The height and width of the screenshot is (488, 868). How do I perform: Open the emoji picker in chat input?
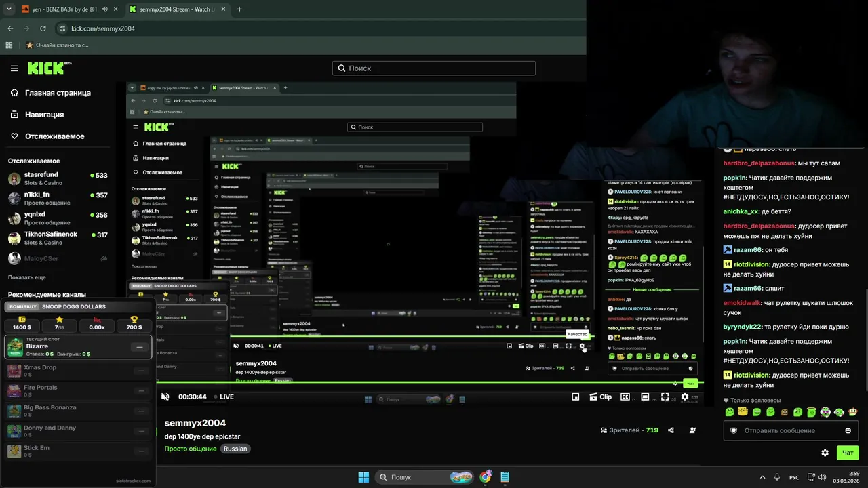click(848, 430)
